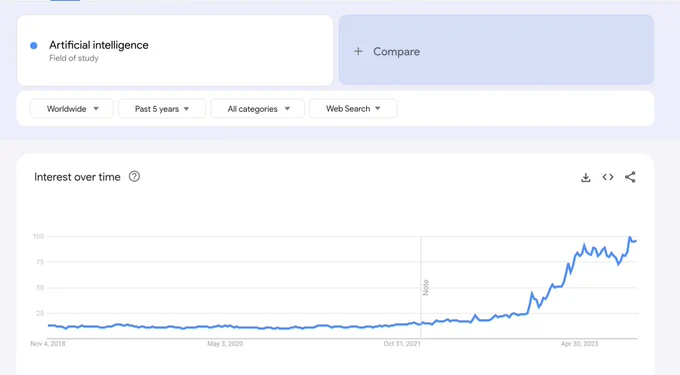Expand the All categories dropdown
Screen dimensions: 680x375
click(x=258, y=108)
